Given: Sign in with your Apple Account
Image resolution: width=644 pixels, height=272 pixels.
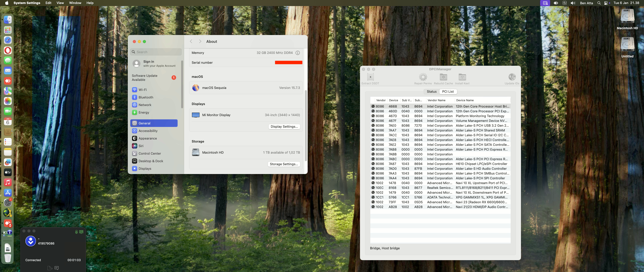Looking at the screenshot, I should pos(154,63).
